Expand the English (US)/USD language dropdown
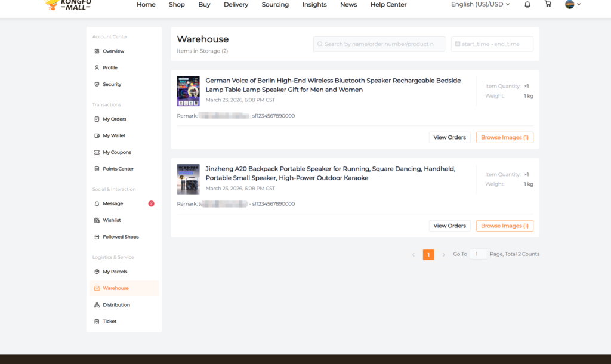 480,4
